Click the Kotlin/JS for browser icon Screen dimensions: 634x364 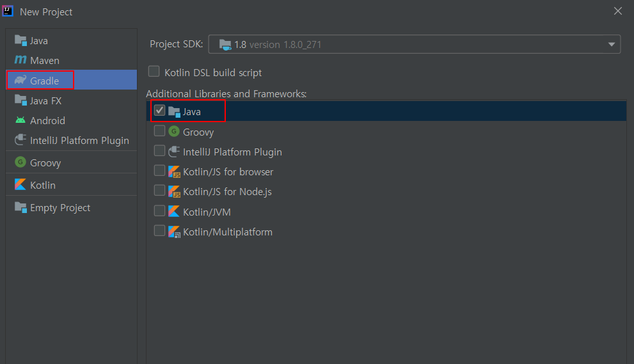(174, 172)
